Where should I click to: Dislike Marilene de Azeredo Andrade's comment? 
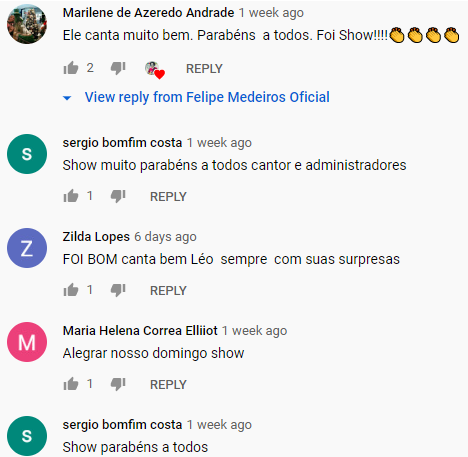[118, 68]
